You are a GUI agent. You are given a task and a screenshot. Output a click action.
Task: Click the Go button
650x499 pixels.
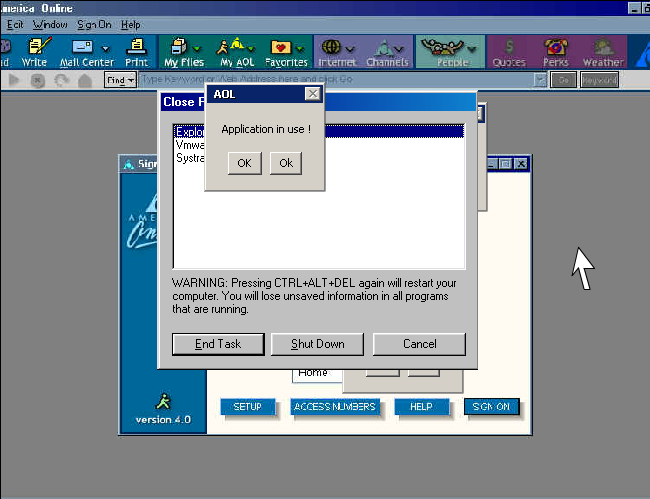(563, 80)
